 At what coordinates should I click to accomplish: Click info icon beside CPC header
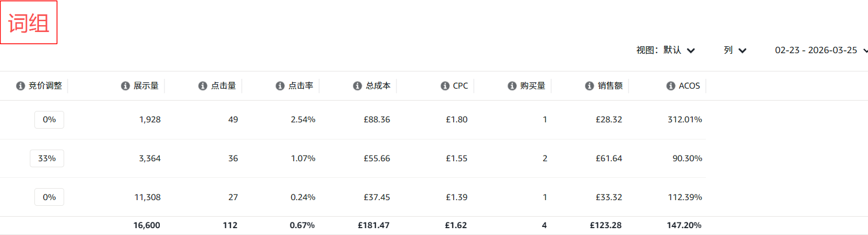pos(445,86)
